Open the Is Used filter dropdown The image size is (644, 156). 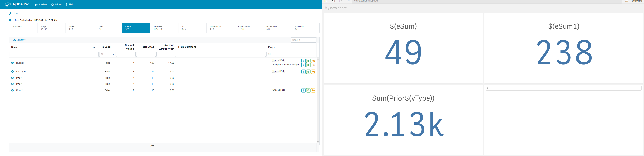[x=107, y=54]
